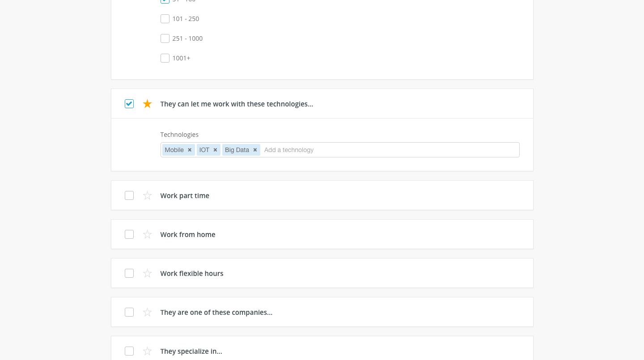644x360 pixels.
Task: Check the Work part time checkbox
Action: pyautogui.click(x=129, y=195)
